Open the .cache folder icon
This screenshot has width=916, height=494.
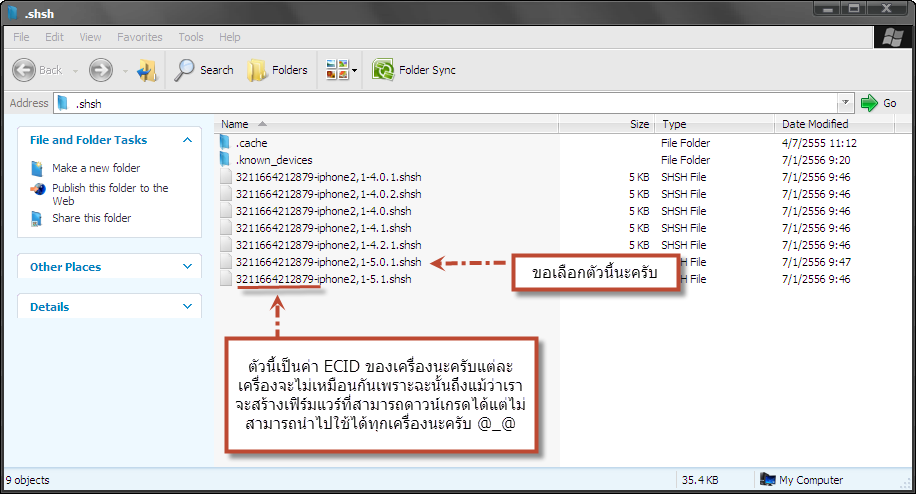click(225, 143)
